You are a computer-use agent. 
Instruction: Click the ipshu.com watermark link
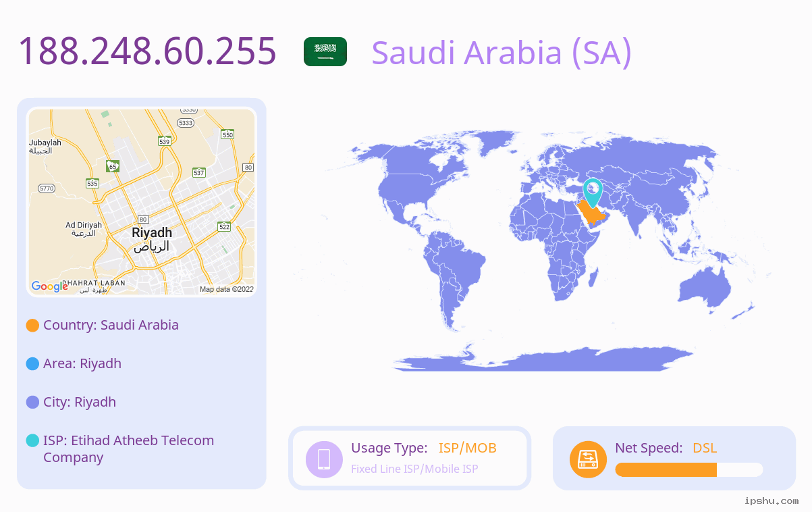click(772, 501)
